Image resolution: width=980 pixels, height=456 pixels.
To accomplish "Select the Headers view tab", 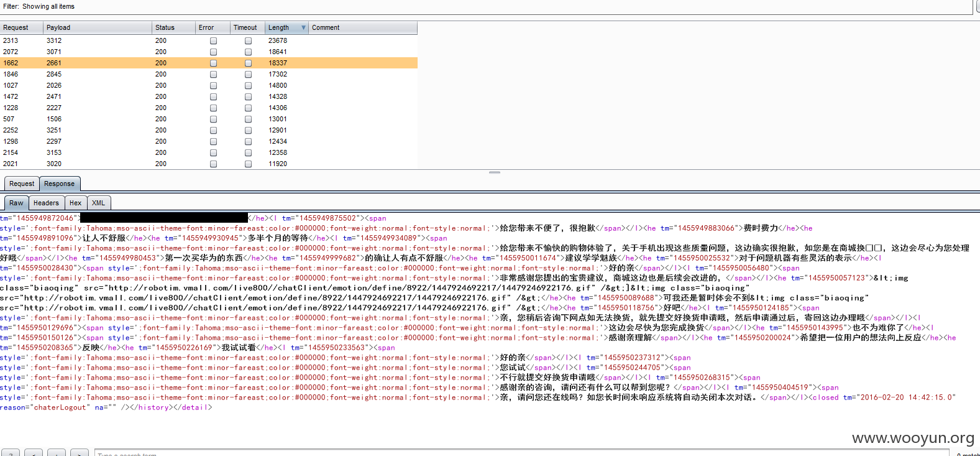I will (x=46, y=203).
